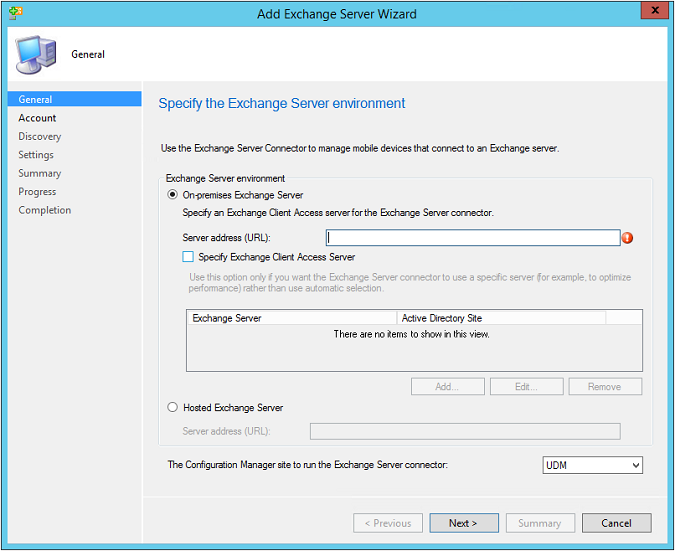675x551 pixels.
Task: Go to the Summary page in sidebar
Action: [x=40, y=173]
